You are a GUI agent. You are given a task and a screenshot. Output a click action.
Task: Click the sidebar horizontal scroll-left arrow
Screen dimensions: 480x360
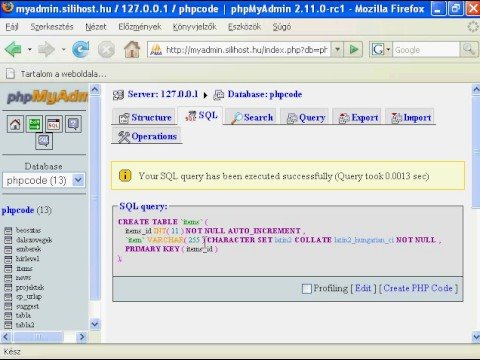(x=6, y=337)
